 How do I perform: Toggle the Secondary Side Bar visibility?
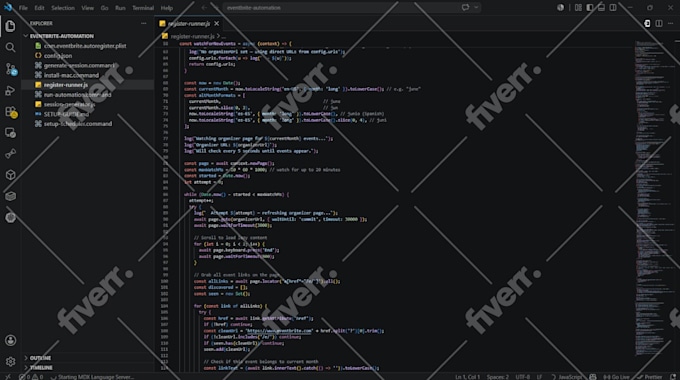tap(613, 7)
